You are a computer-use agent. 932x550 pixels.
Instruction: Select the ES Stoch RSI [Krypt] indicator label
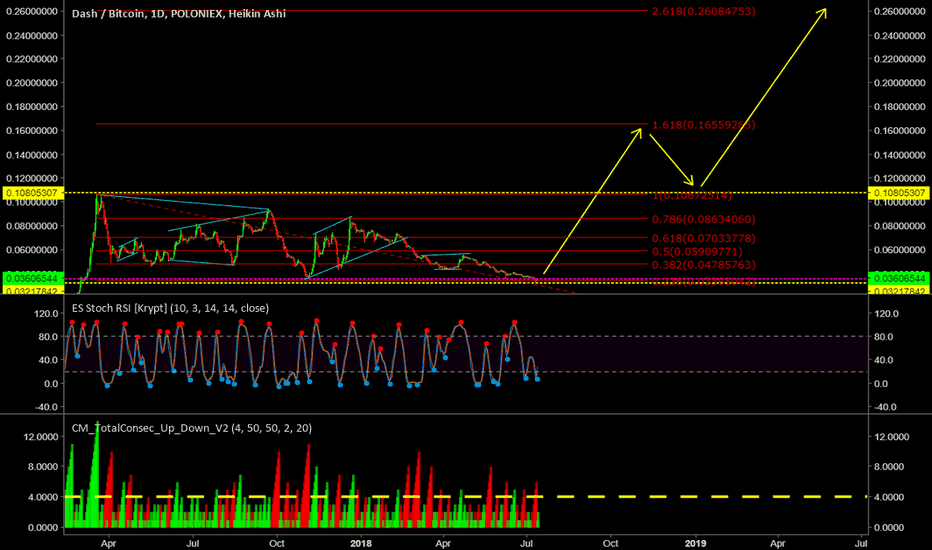[170, 308]
